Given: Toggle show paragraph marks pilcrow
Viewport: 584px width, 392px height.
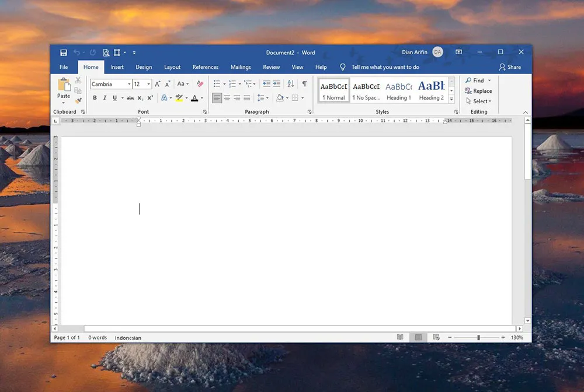Looking at the screenshot, I should [304, 84].
